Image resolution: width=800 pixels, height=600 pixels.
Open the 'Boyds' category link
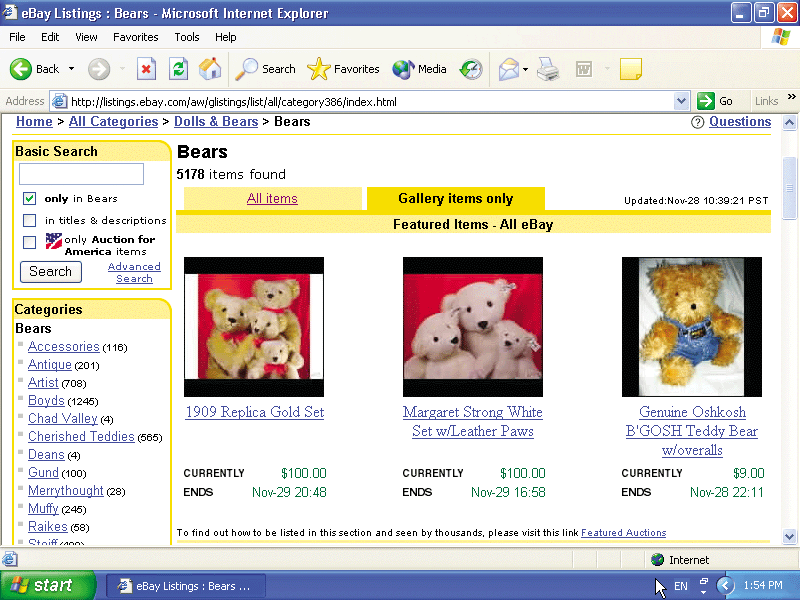point(46,401)
